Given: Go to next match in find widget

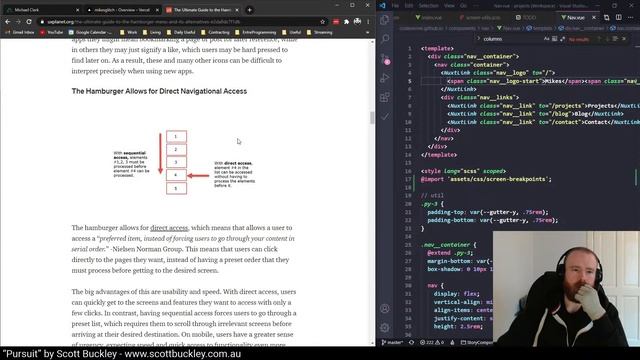Looking at the screenshot, I should tap(607, 39).
